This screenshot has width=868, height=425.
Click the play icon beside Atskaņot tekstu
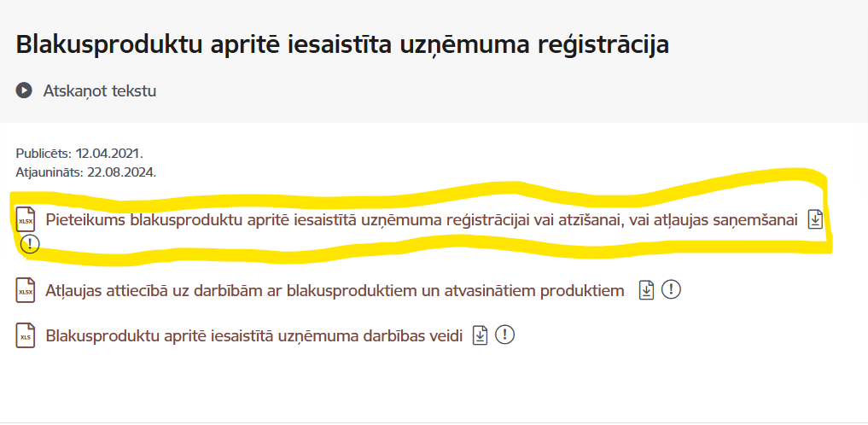click(x=24, y=90)
